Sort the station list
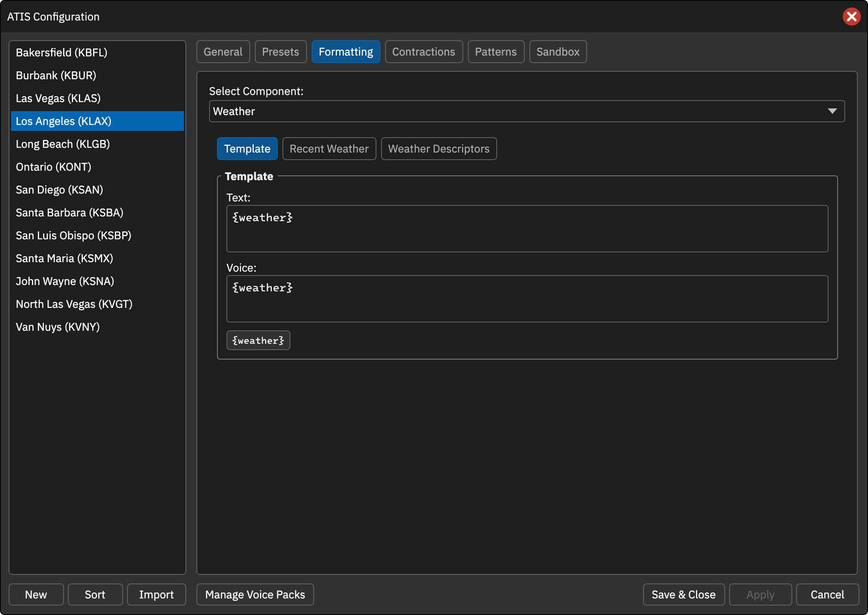Viewport: 868px width, 615px height. point(95,594)
